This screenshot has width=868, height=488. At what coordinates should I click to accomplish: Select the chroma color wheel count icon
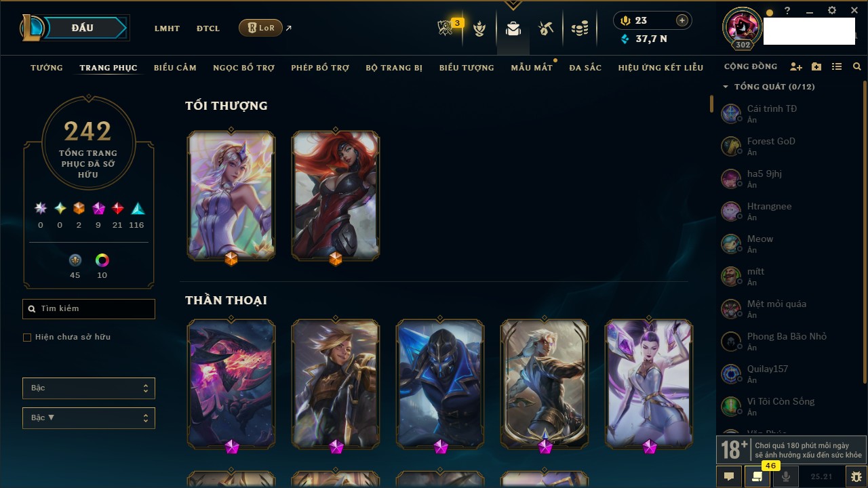[102, 260]
